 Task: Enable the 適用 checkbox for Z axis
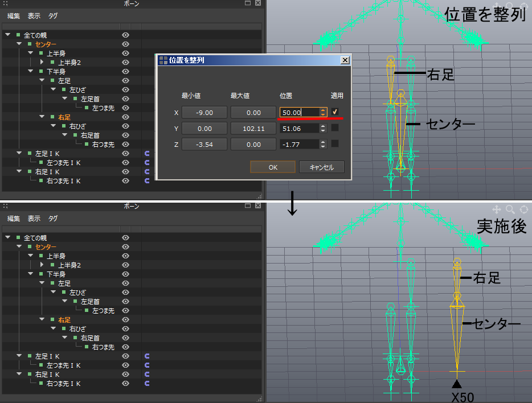tap(335, 143)
